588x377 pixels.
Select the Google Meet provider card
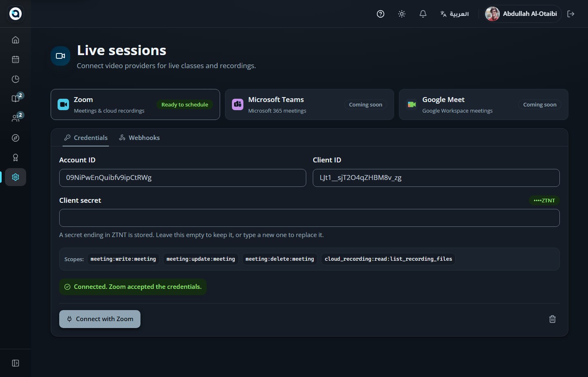click(483, 104)
